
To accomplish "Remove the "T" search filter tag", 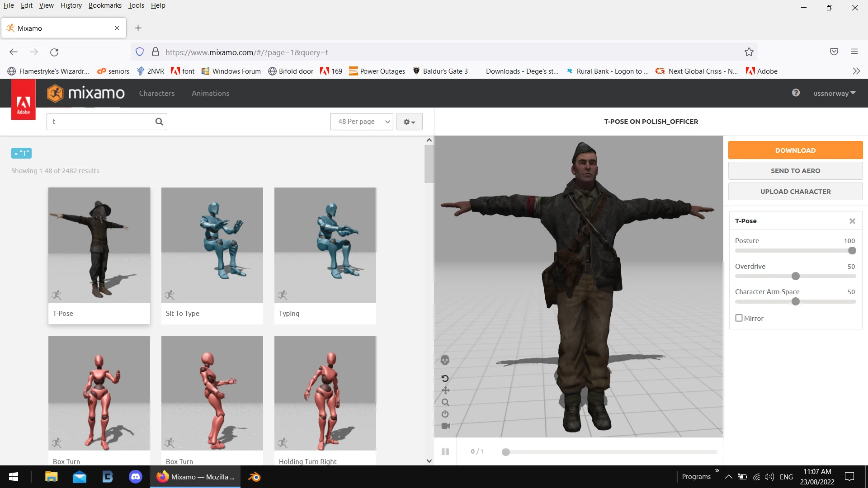I will [16, 154].
